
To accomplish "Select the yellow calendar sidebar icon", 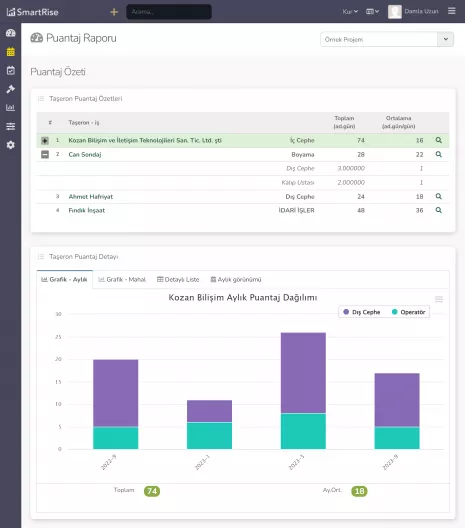I will tap(10, 52).
